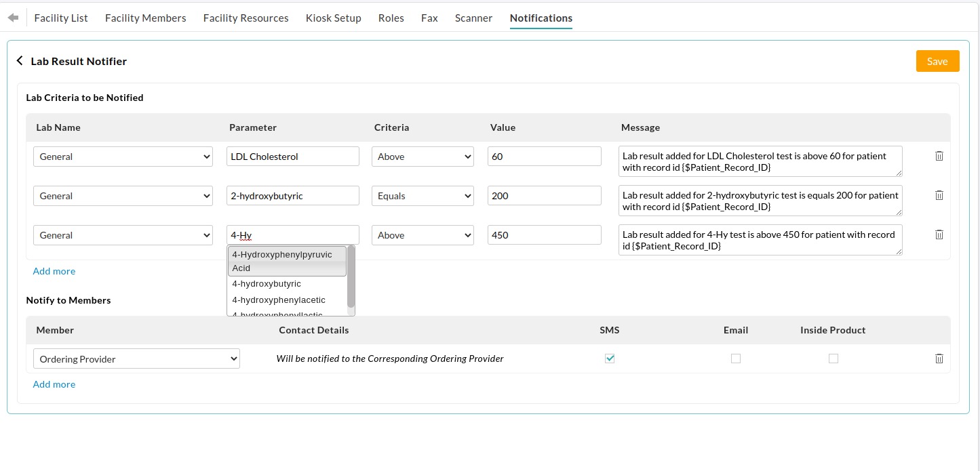This screenshot has width=980, height=471.
Task: Select 4-hydroxyphenylacetic from the suggestion list
Action: click(279, 300)
